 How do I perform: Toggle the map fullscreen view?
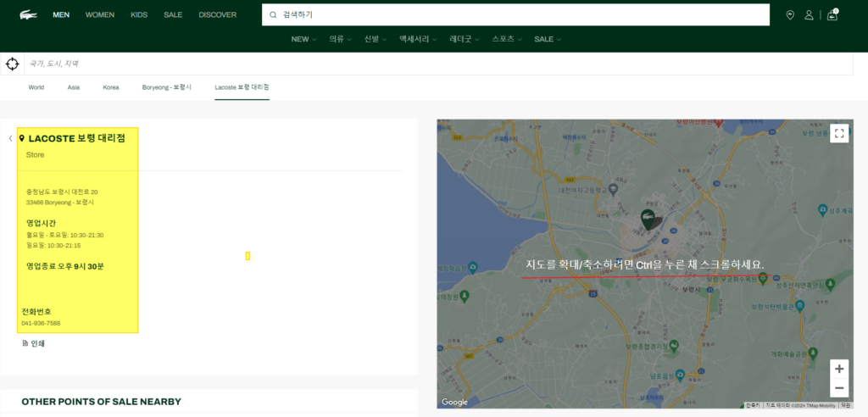tap(838, 133)
